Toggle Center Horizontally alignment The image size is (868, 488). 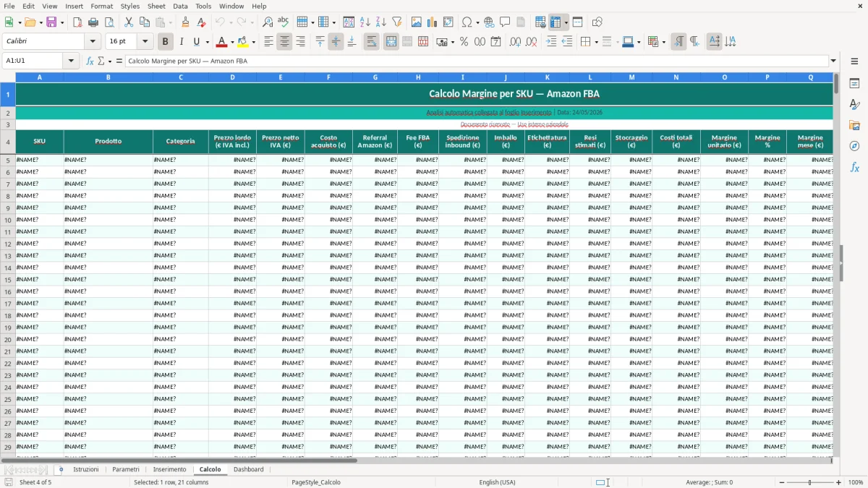pos(284,42)
